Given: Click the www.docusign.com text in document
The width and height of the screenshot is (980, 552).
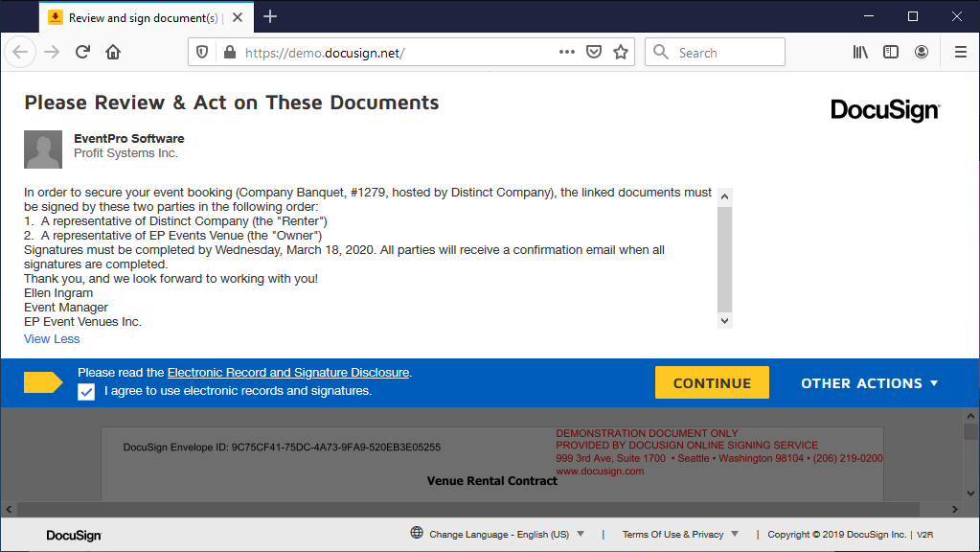Looking at the screenshot, I should [600, 471].
